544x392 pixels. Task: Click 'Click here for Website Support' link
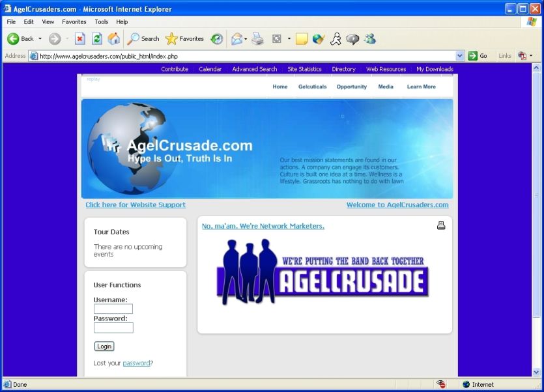pyautogui.click(x=136, y=204)
